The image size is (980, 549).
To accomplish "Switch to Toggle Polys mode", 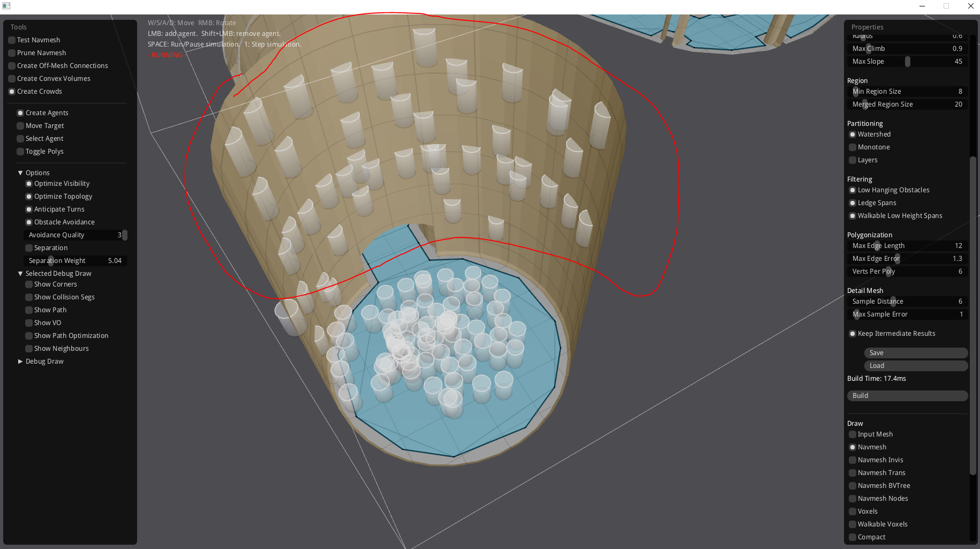I will click(x=20, y=151).
